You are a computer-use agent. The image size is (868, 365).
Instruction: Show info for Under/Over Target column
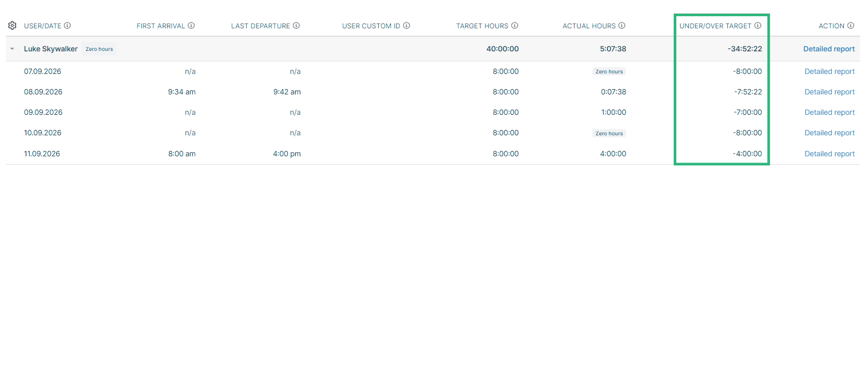[x=758, y=26]
